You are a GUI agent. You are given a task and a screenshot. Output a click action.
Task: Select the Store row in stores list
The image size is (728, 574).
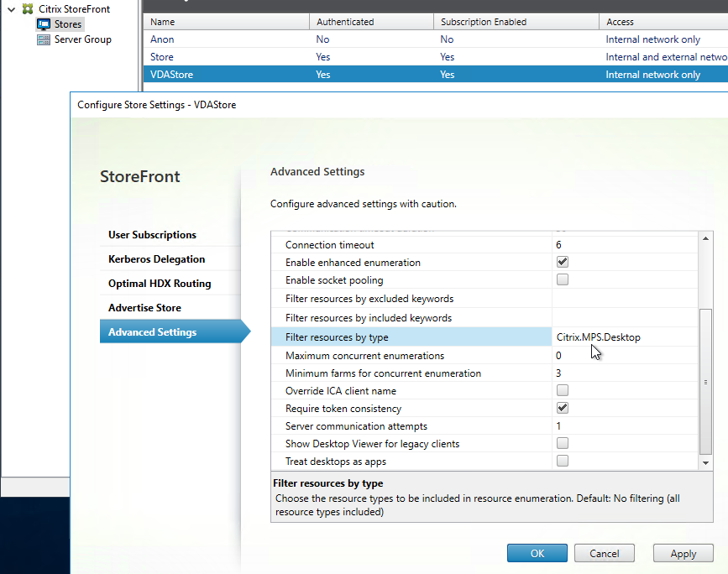[x=436, y=56]
